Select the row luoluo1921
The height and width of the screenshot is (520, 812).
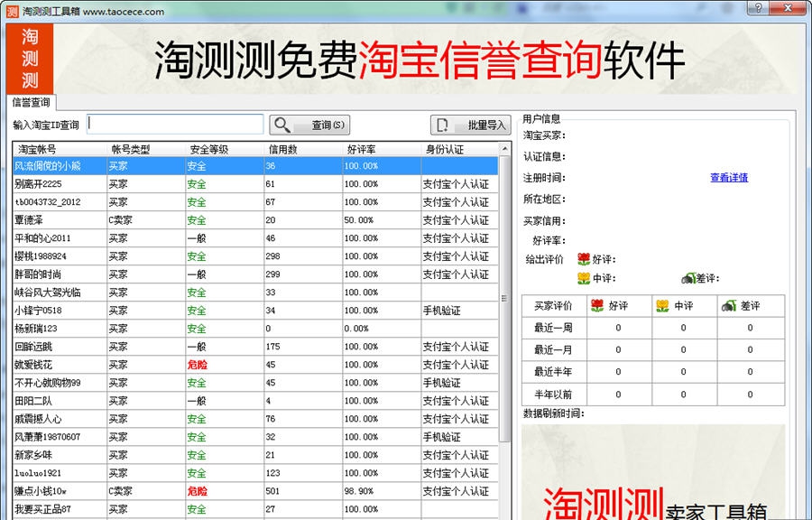[255, 473]
